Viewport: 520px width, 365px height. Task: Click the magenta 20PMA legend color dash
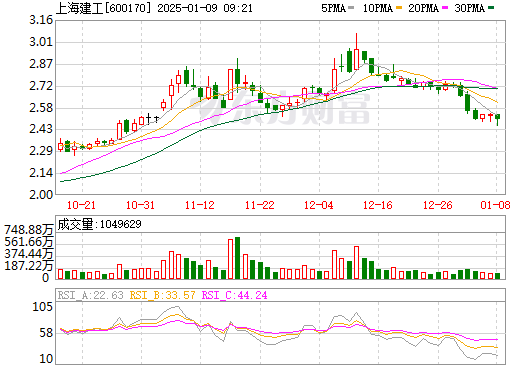click(x=445, y=7)
